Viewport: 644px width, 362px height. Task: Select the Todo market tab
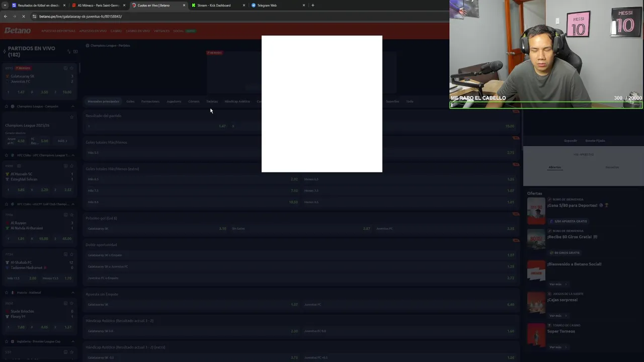tap(410, 102)
